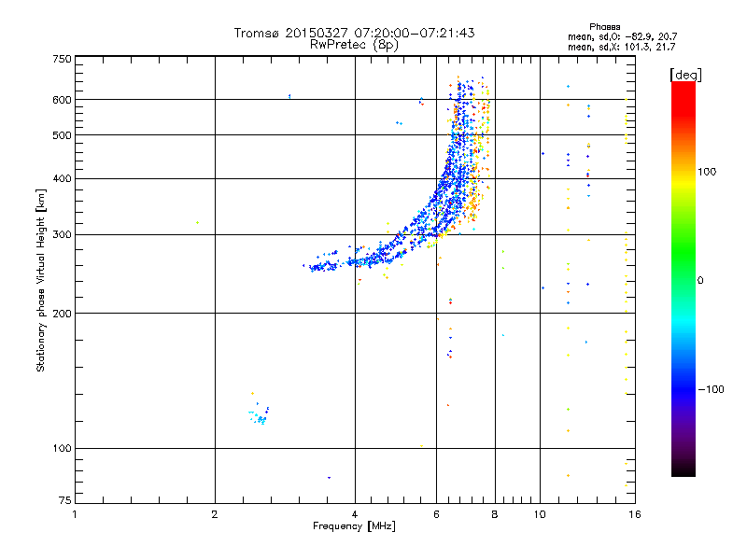
Task: Click the 600 height axis tick label
Action: [62, 100]
